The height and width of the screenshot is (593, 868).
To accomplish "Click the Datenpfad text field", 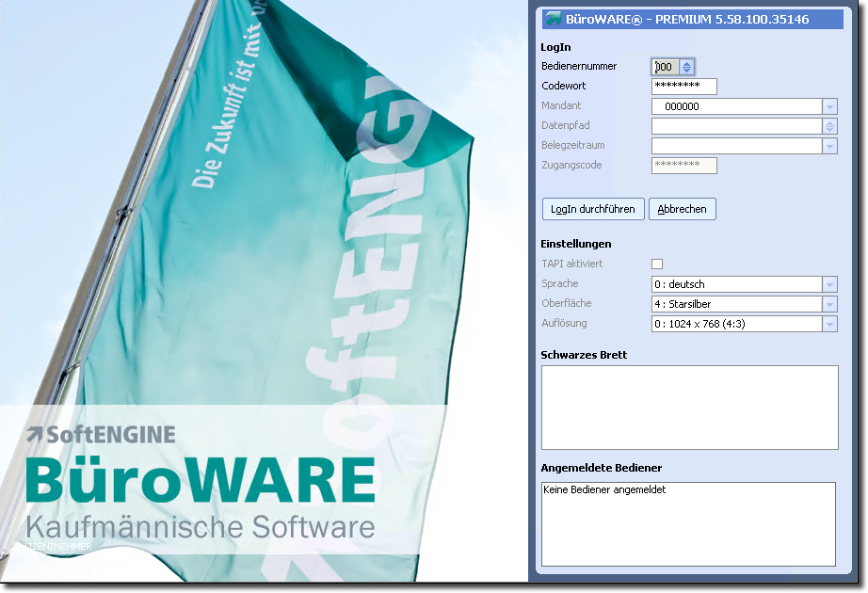I will (x=736, y=126).
